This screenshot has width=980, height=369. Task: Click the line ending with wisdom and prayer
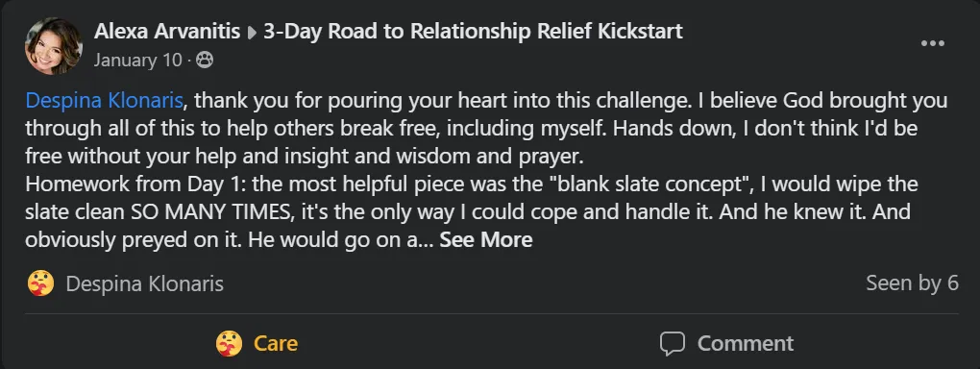pos(305,157)
